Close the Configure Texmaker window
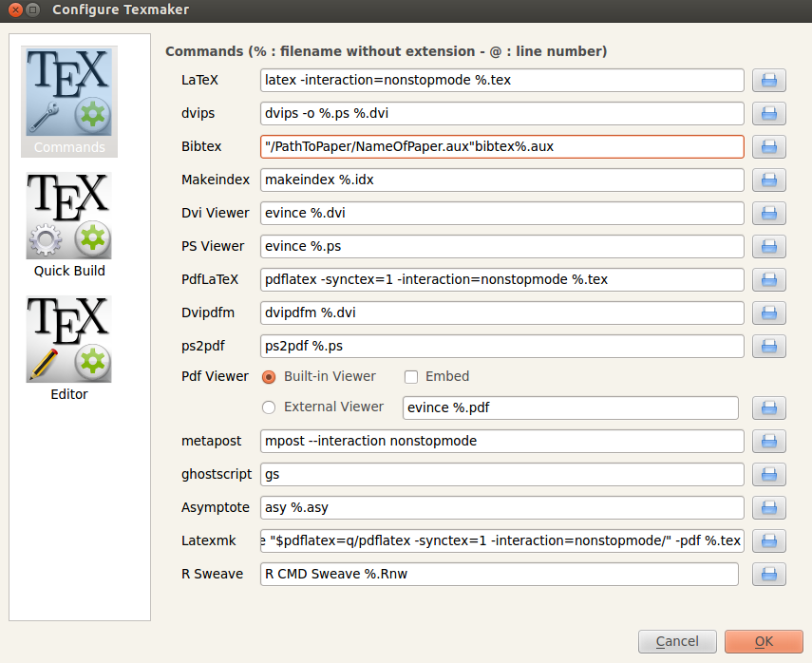Viewport: 812px width, 663px height. (x=15, y=9)
